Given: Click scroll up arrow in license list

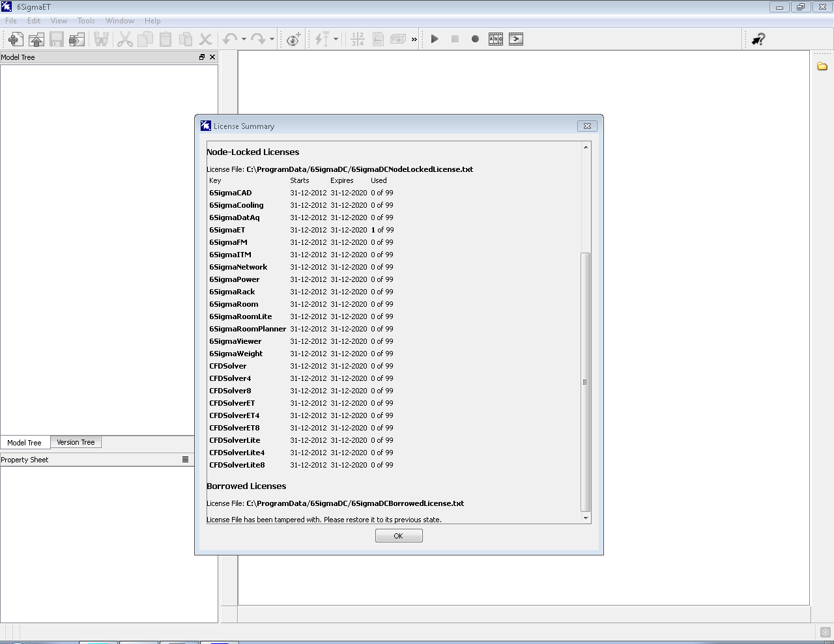Looking at the screenshot, I should pyautogui.click(x=586, y=147).
